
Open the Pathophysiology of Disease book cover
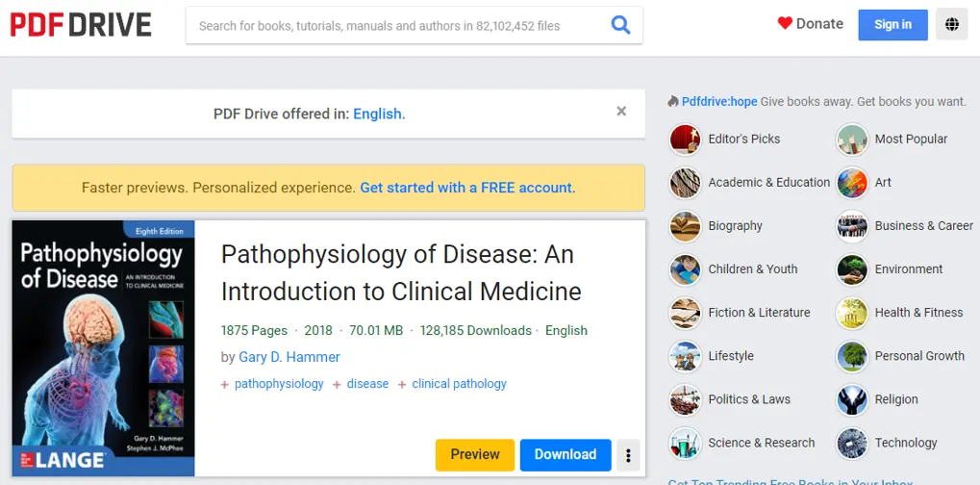104,348
